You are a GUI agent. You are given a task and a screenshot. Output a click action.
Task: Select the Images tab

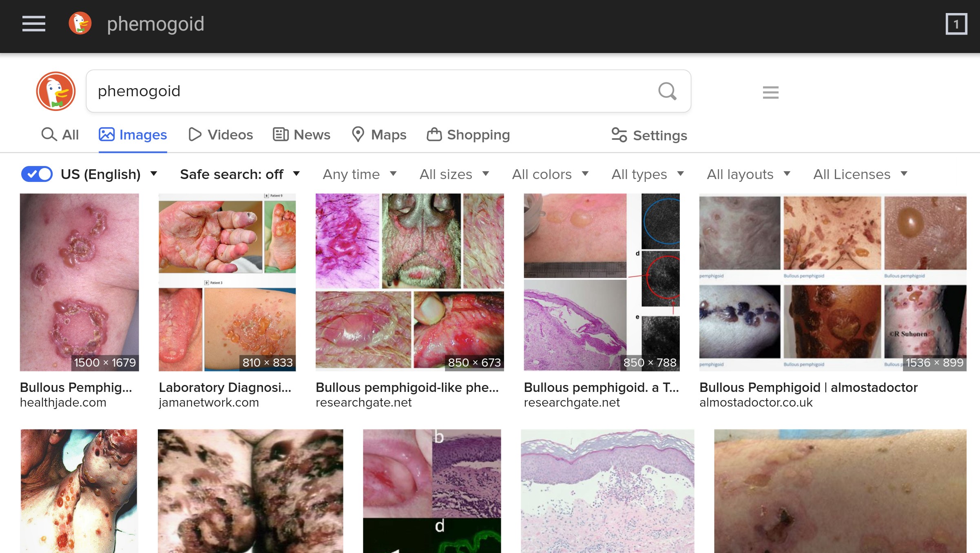click(x=133, y=135)
